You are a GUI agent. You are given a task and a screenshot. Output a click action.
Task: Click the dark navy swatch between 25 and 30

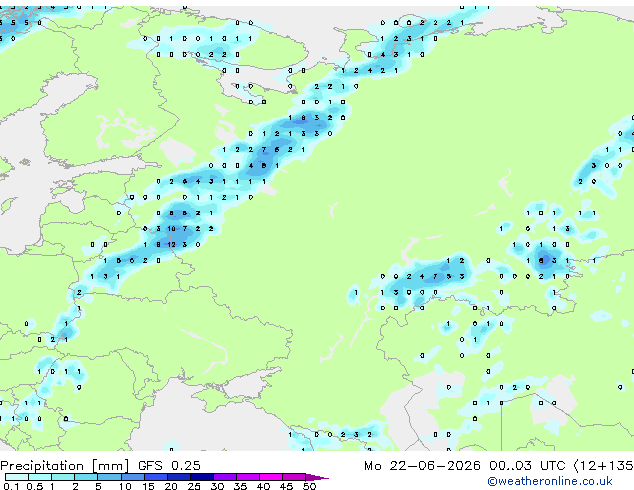tap(201, 477)
